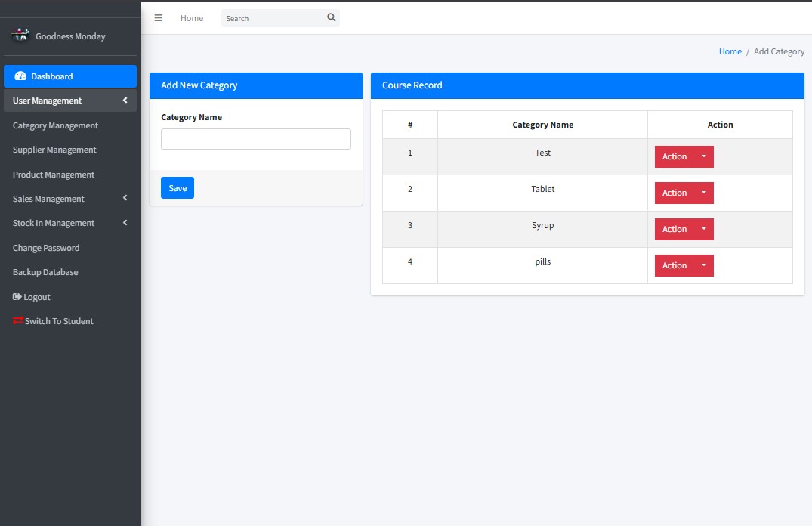Open Action dropdown caret for pills row

click(x=704, y=265)
